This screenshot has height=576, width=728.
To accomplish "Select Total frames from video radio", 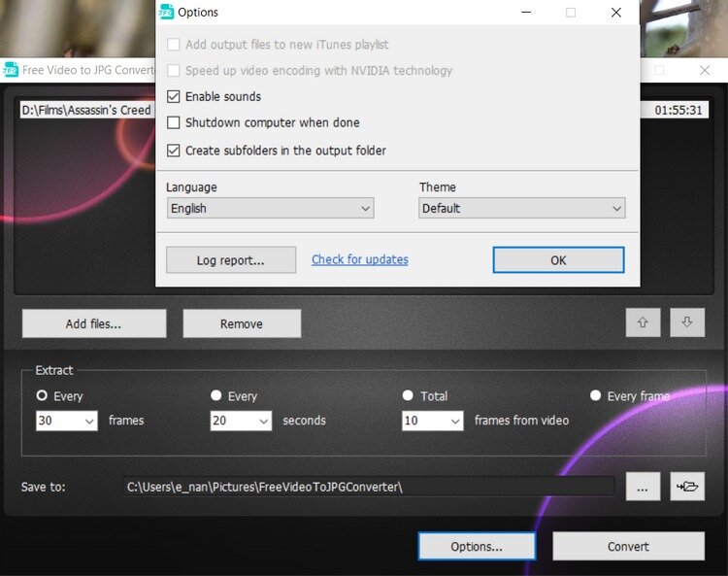I will [x=408, y=395].
